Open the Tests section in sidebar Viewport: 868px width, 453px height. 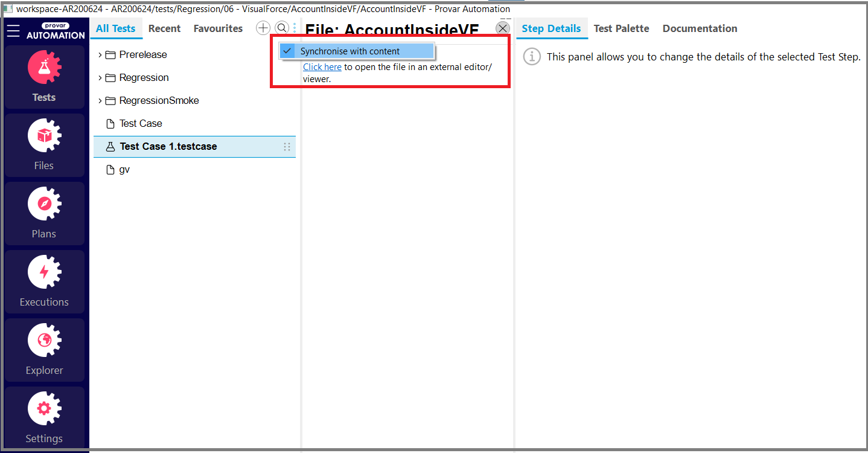click(44, 77)
